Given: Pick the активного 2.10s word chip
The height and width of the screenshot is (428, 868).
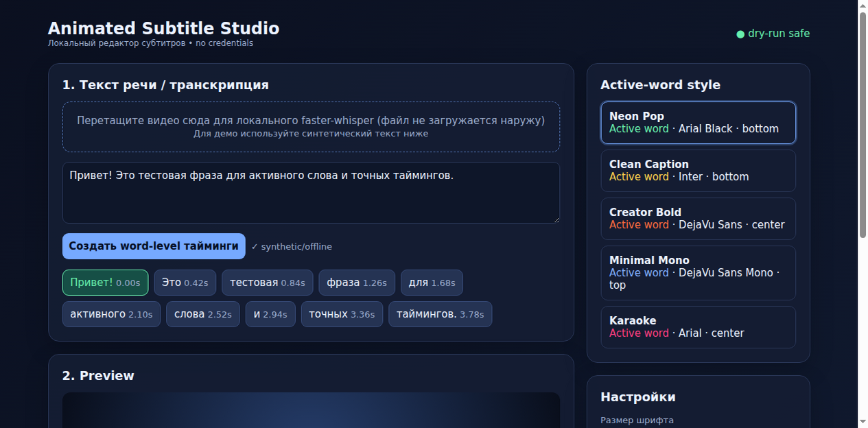Looking at the screenshot, I should pos(111,314).
